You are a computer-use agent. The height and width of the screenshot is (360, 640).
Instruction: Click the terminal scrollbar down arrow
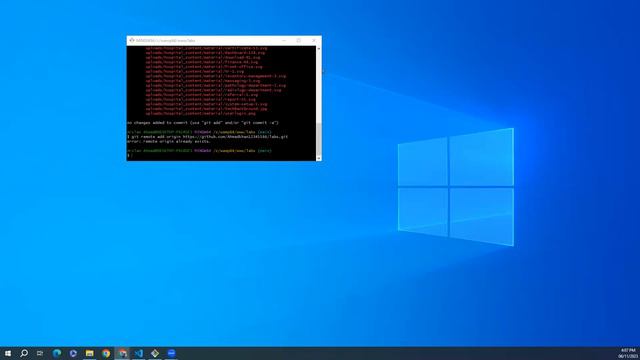click(x=319, y=158)
